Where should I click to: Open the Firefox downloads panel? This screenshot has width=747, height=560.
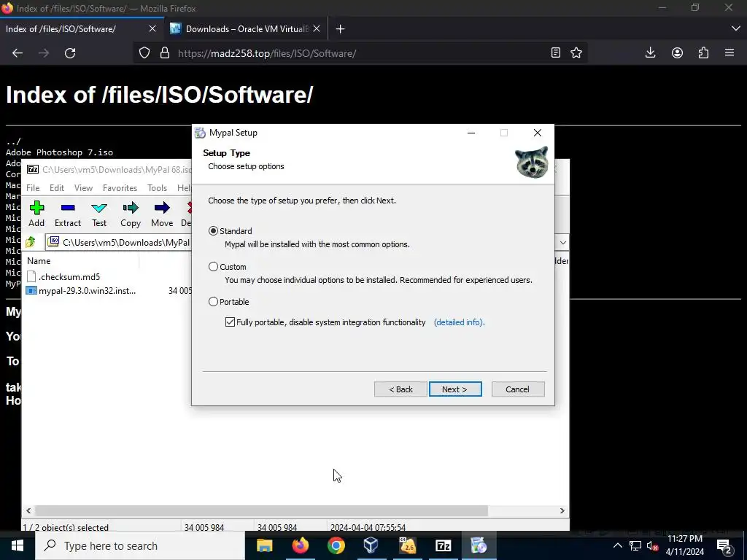pos(650,52)
